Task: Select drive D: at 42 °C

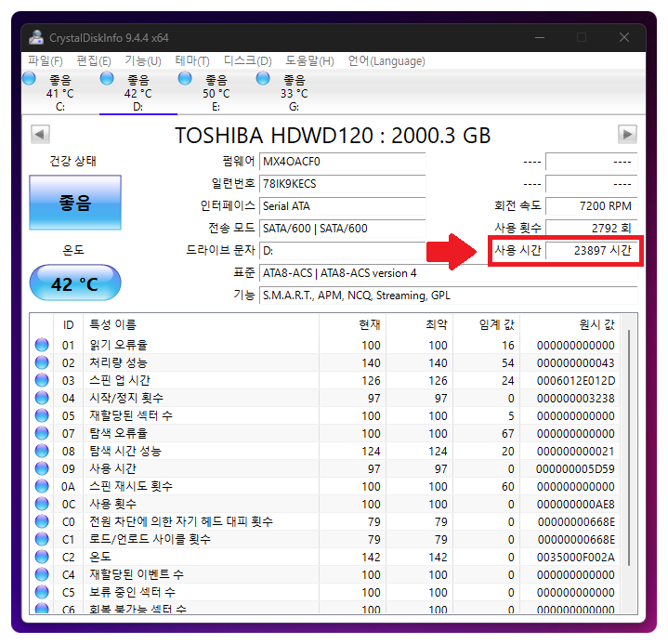Action: (138, 93)
